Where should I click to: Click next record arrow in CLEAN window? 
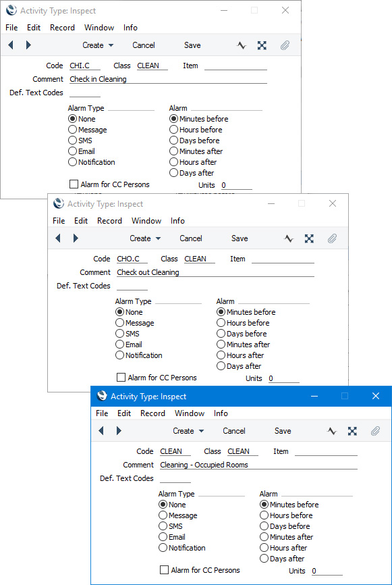pyautogui.click(x=119, y=431)
